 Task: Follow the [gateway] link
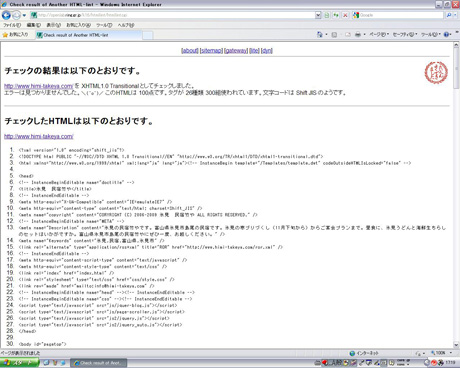click(x=236, y=51)
